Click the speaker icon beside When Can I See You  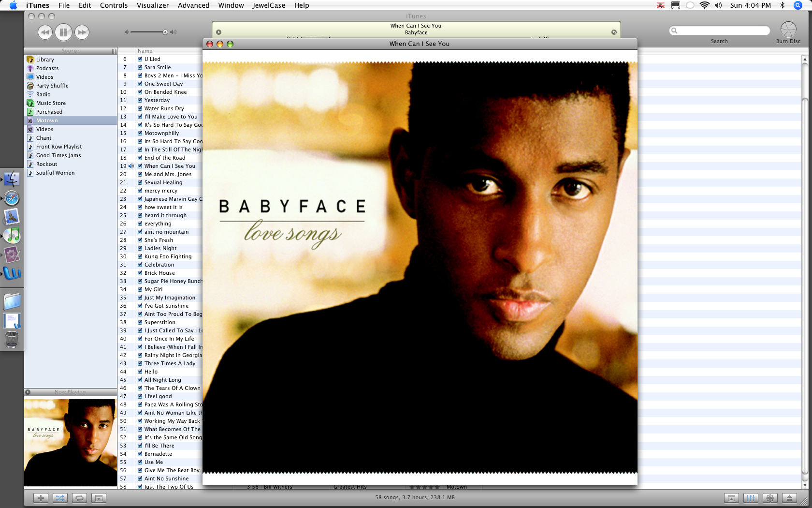click(x=131, y=166)
